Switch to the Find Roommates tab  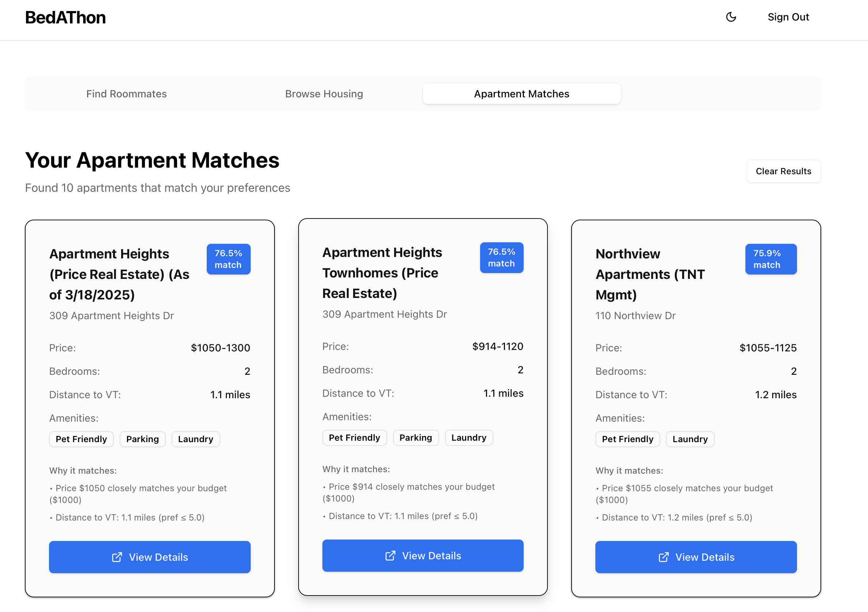click(126, 94)
